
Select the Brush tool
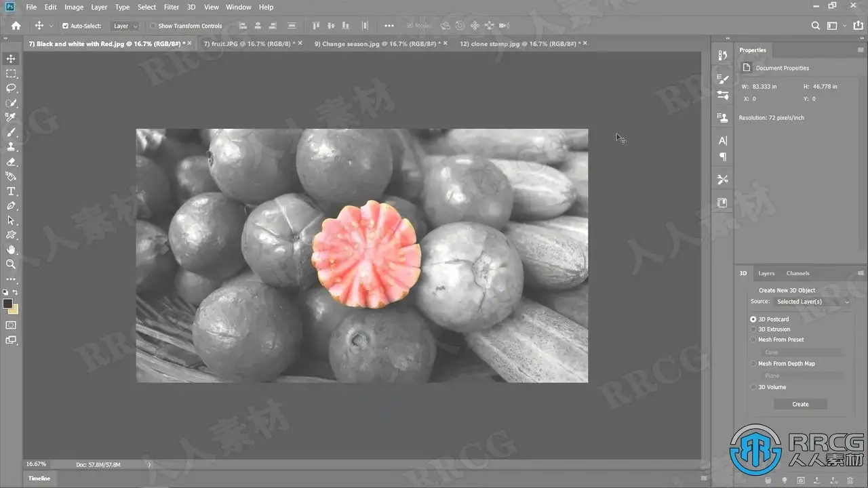point(11,132)
